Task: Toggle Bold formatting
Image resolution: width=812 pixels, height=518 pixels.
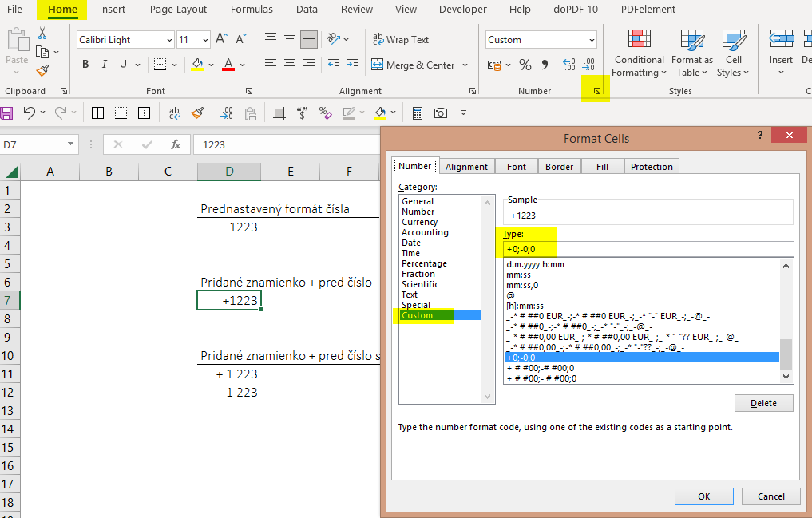Action: (85, 64)
